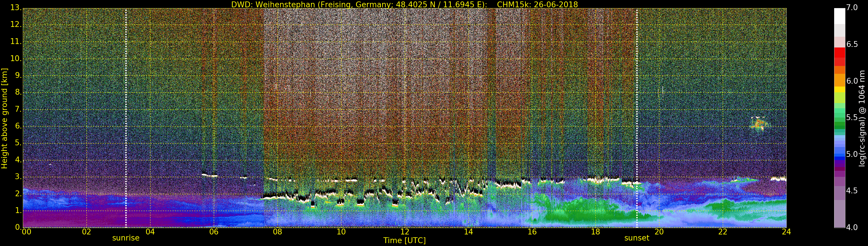Viewport: 868px width, 246px height.
Task: Click the 9 km tick on the height axis
Action: pos(18,76)
